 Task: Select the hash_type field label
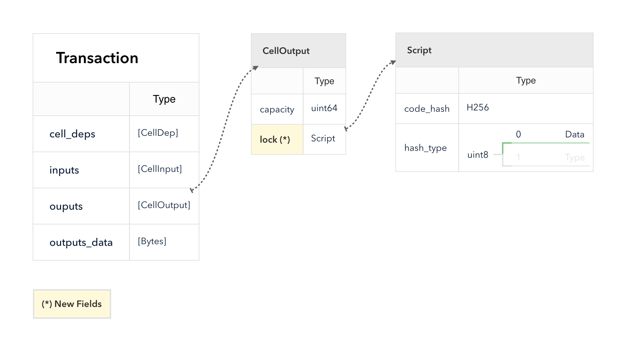(425, 148)
